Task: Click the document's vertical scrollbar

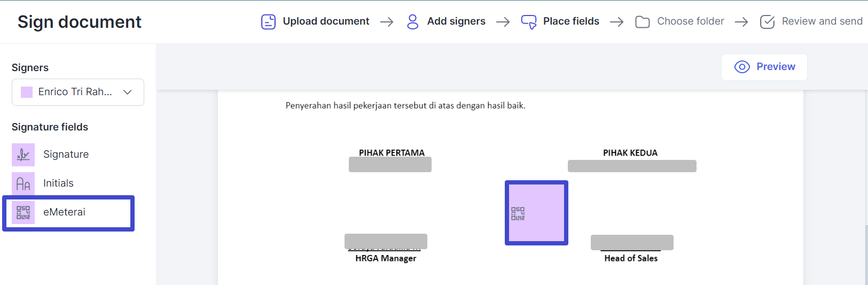Action: click(x=866, y=251)
